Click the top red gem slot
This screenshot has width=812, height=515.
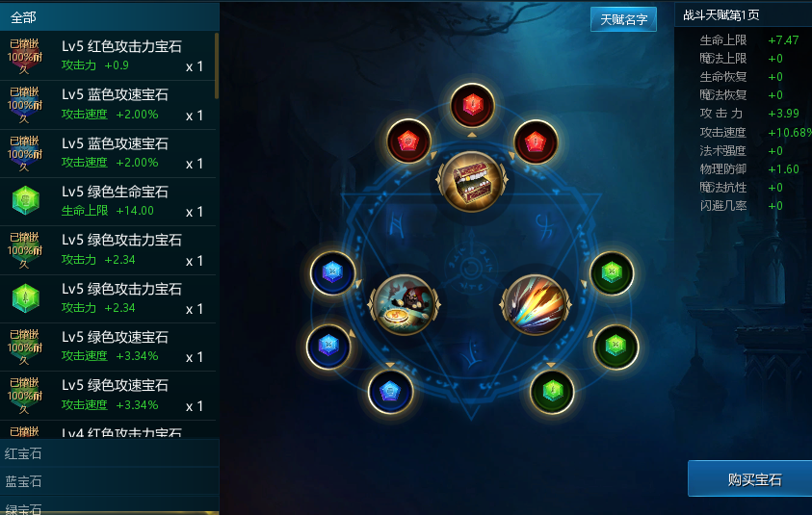(472, 106)
